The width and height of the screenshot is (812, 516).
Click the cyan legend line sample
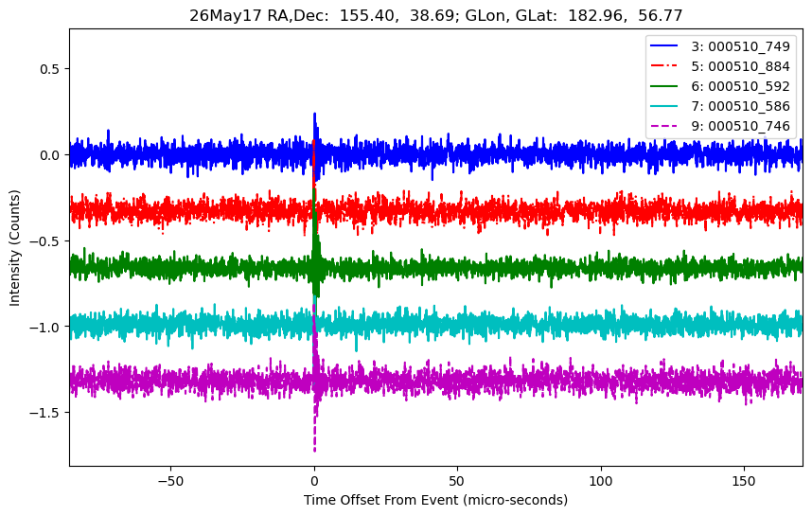point(664,106)
